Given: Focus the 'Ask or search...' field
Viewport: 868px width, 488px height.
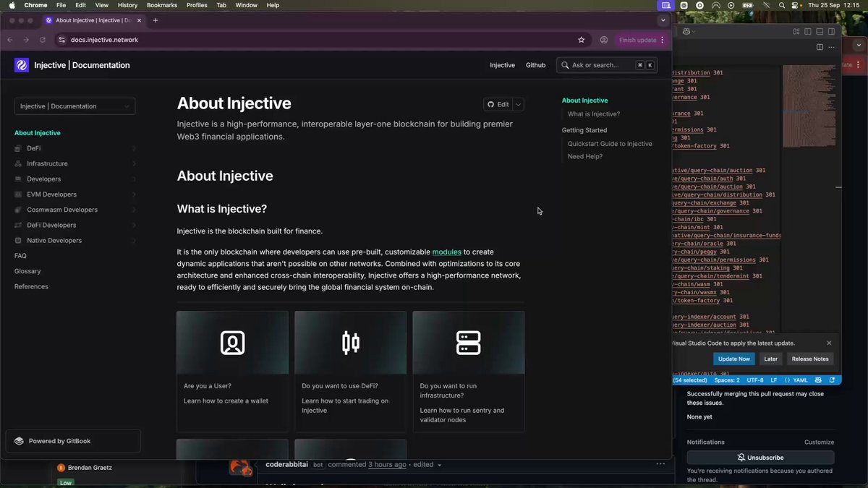Looking at the screenshot, I should (607, 65).
